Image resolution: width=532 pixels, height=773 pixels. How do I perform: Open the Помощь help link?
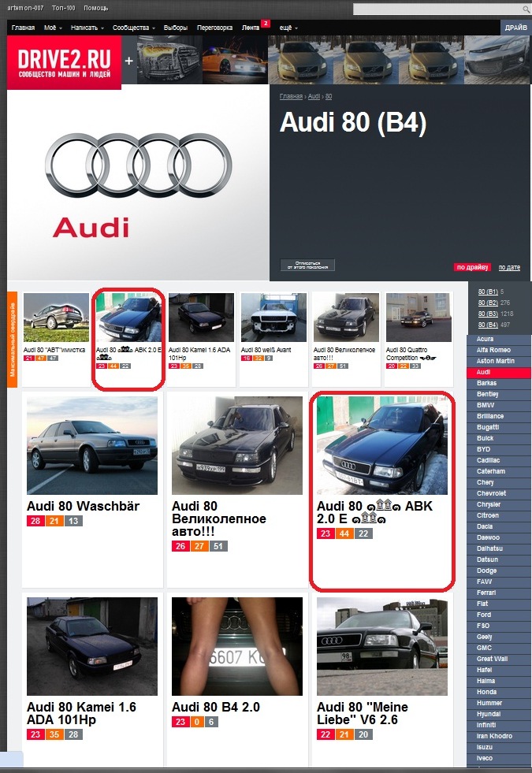(x=95, y=9)
